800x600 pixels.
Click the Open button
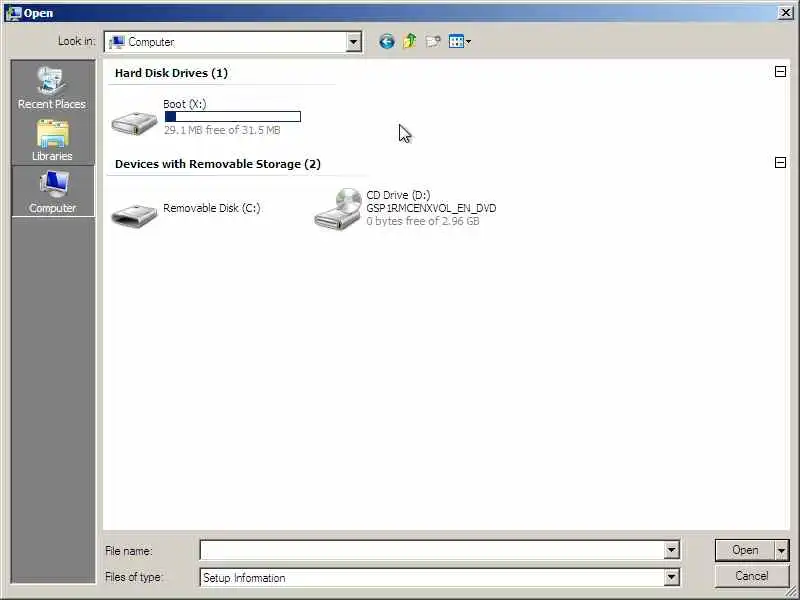click(745, 551)
